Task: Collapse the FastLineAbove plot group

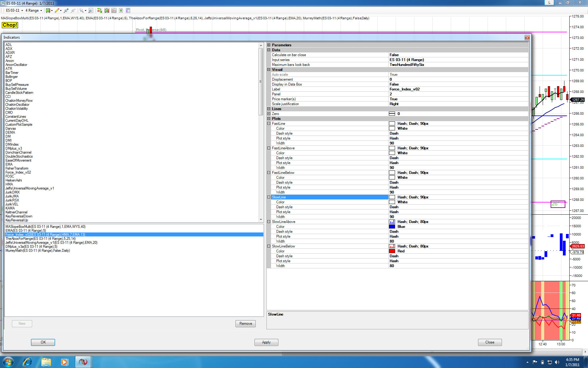Action: (269, 148)
